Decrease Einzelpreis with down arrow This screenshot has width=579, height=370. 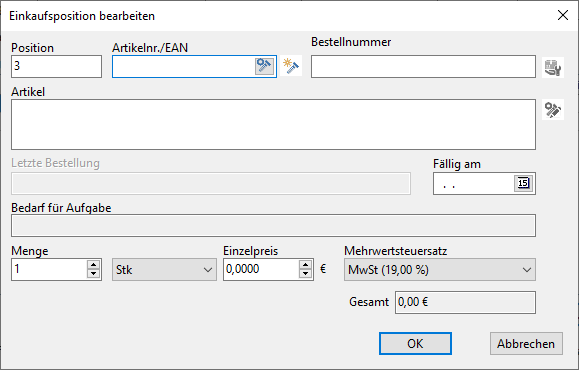tap(305, 274)
